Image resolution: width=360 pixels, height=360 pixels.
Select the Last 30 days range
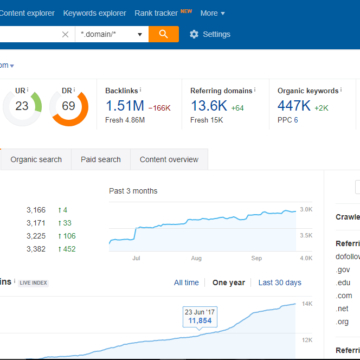click(x=280, y=283)
